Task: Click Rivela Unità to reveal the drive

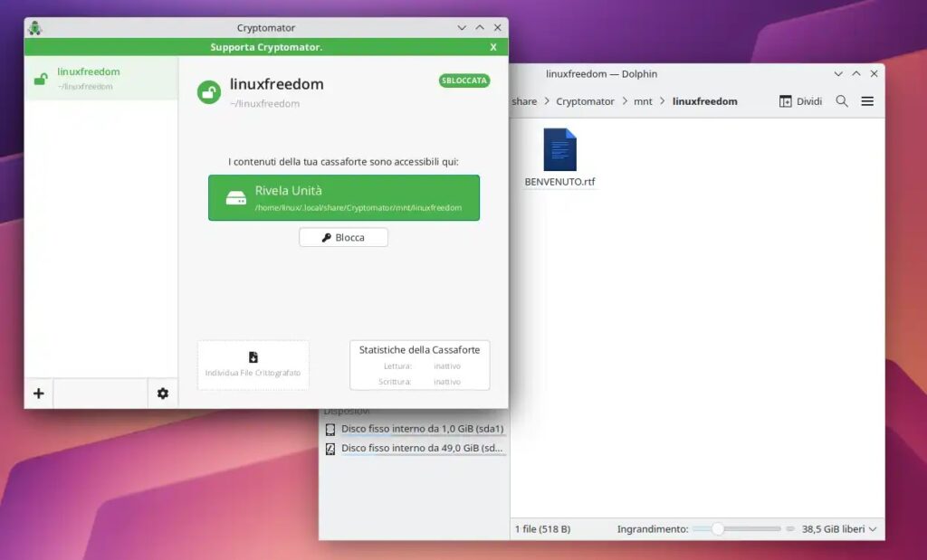Action: point(344,197)
